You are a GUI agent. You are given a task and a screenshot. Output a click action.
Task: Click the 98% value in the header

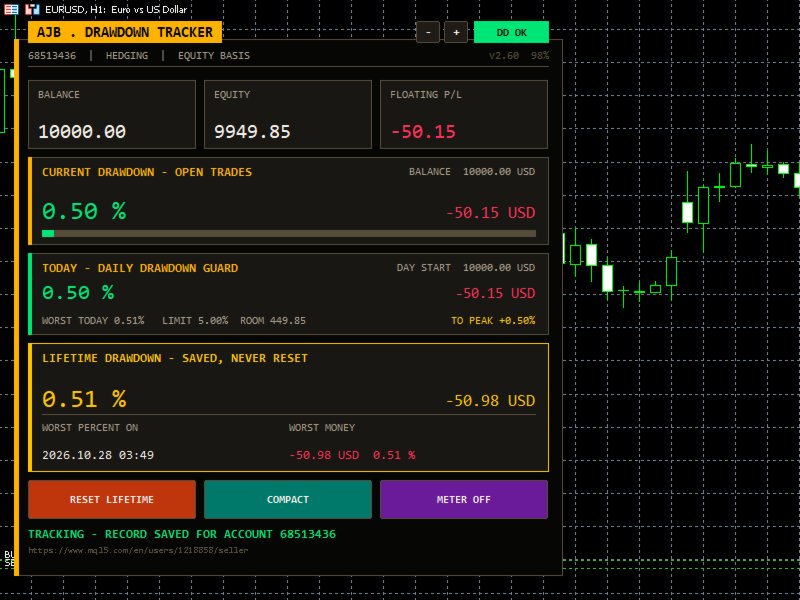(540, 56)
